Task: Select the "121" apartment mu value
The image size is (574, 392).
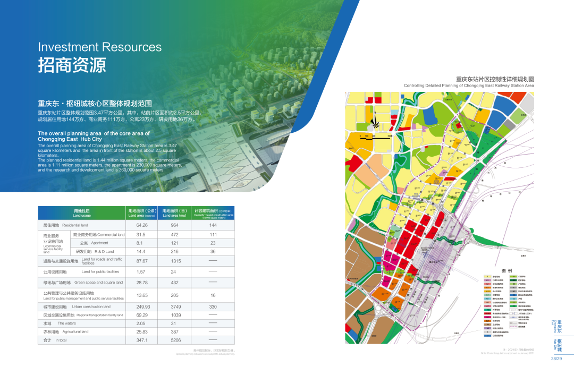Action: pyautogui.click(x=175, y=243)
